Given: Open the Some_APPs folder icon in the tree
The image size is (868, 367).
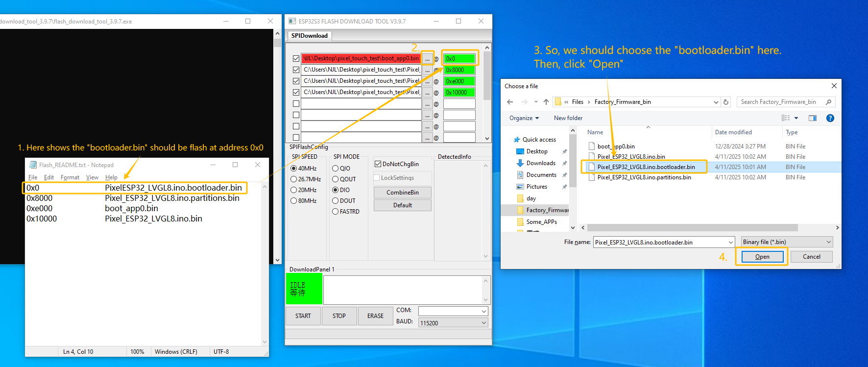Looking at the screenshot, I should 520,222.
